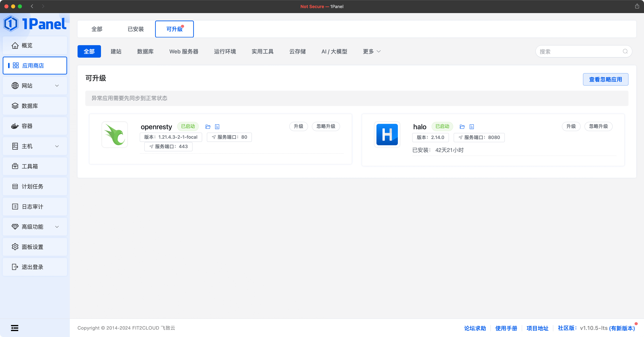The height and width of the screenshot is (337, 644).
Task: Open the 容器 containers section
Action: point(27,126)
